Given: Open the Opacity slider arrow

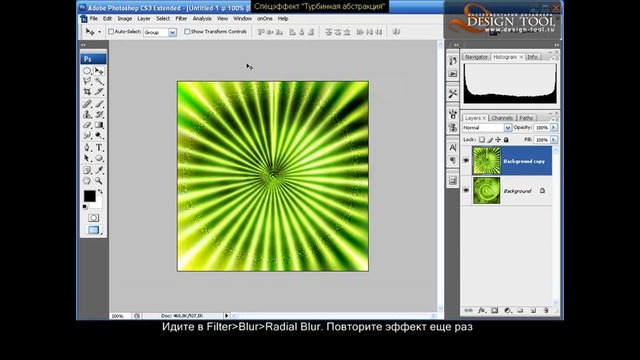Looking at the screenshot, I should click(554, 128).
